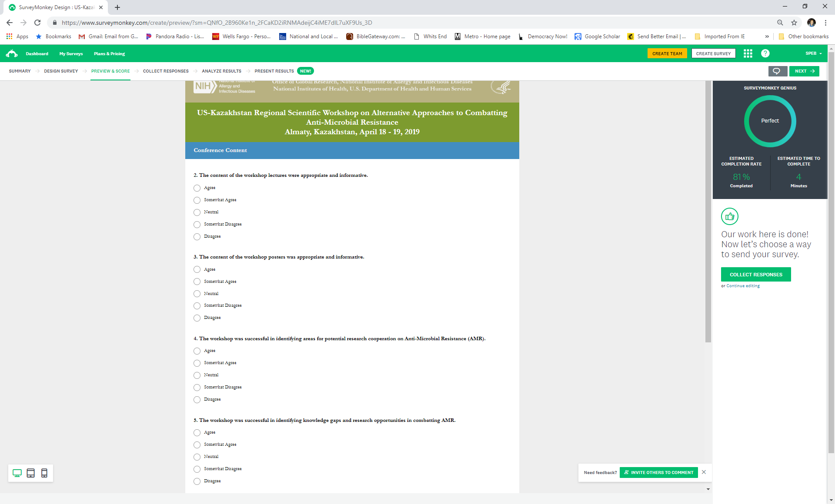Expand hidden bookmarks chevron
Screen dimensions: 835x504
pos(767,36)
